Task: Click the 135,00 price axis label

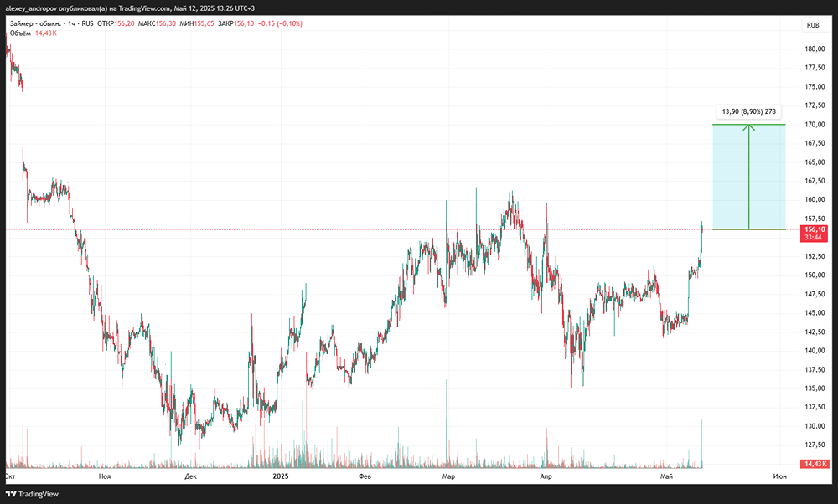Action: tap(815, 388)
